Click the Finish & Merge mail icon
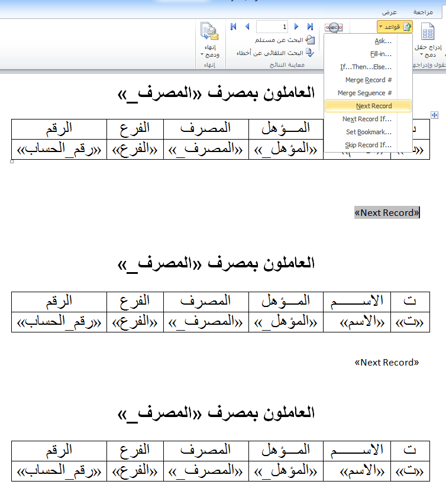Image resolution: width=446 pixels, height=504 pixels. tap(209, 31)
